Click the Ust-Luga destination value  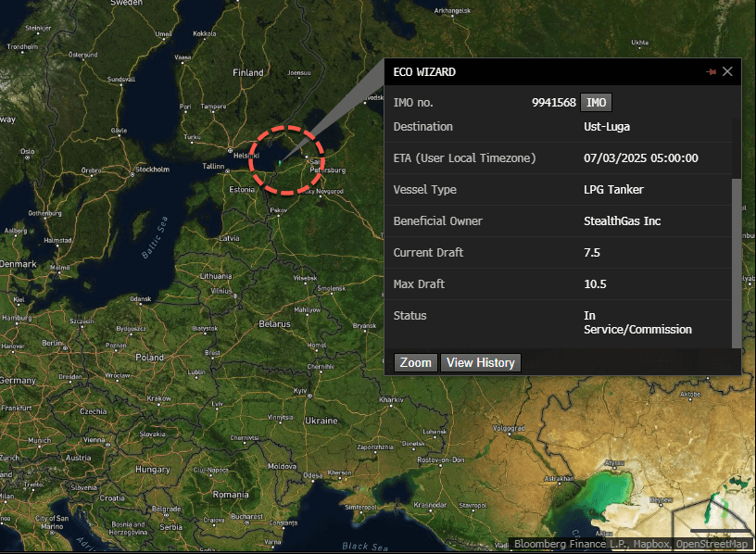[x=608, y=127]
